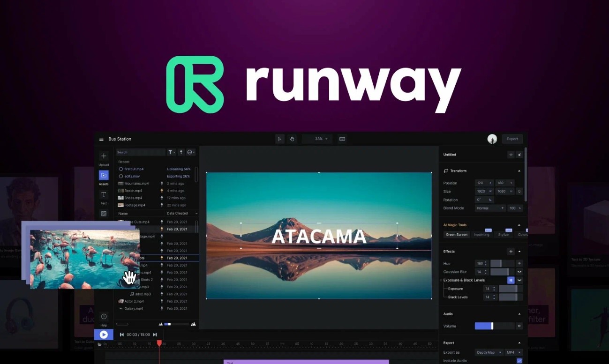The image size is (609, 364).
Task: Select the hand pan tool
Action: point(292,139)
